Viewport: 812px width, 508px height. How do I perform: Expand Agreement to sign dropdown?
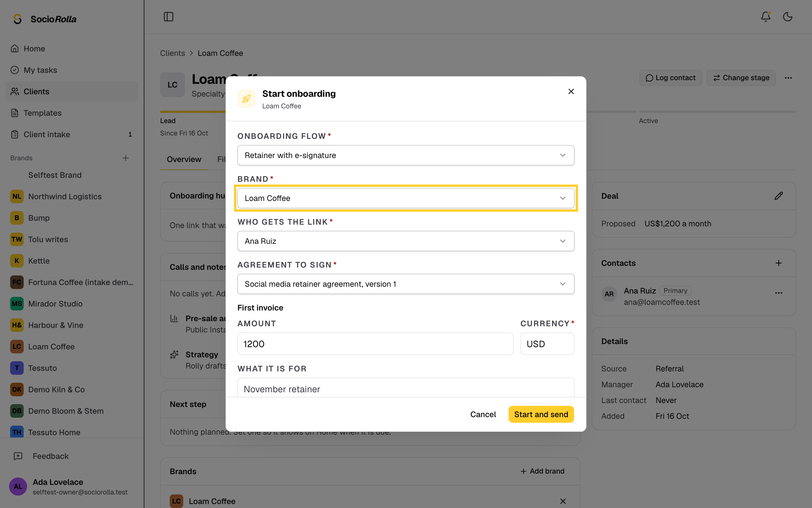pyautogui.click(x=406, y=284)
